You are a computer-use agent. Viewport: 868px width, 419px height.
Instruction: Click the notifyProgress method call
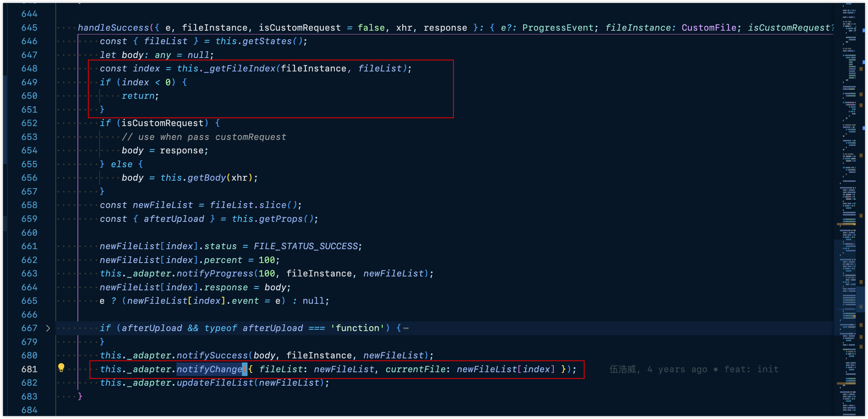[x=215, y=273]
